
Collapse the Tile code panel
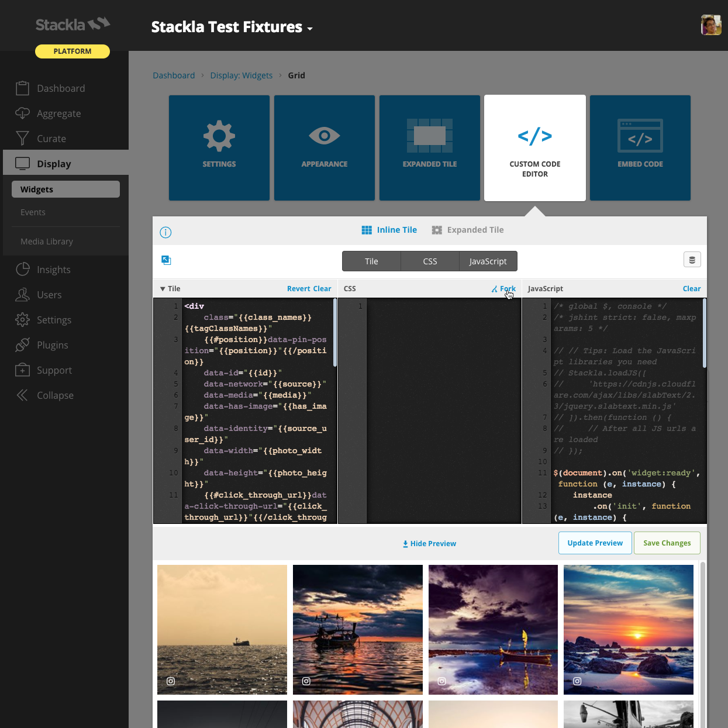coord(163,288)
